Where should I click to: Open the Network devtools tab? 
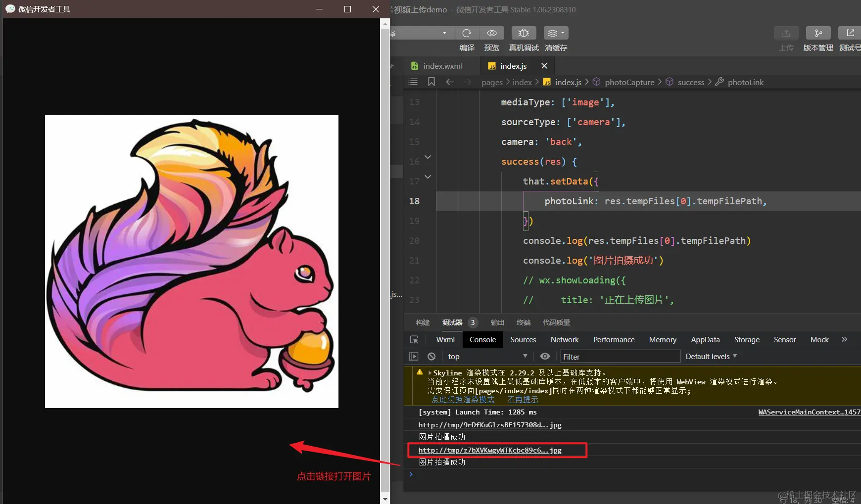coord(565,340)
